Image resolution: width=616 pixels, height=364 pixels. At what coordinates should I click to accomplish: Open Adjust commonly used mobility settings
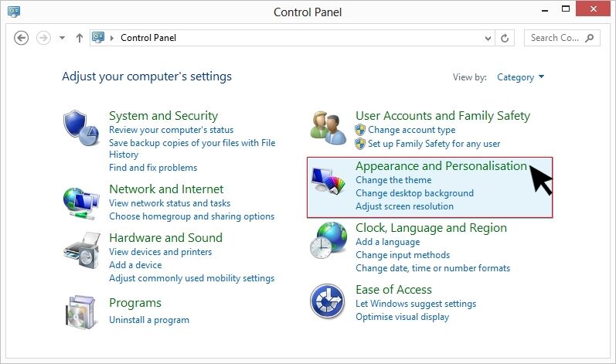(192, 278)
